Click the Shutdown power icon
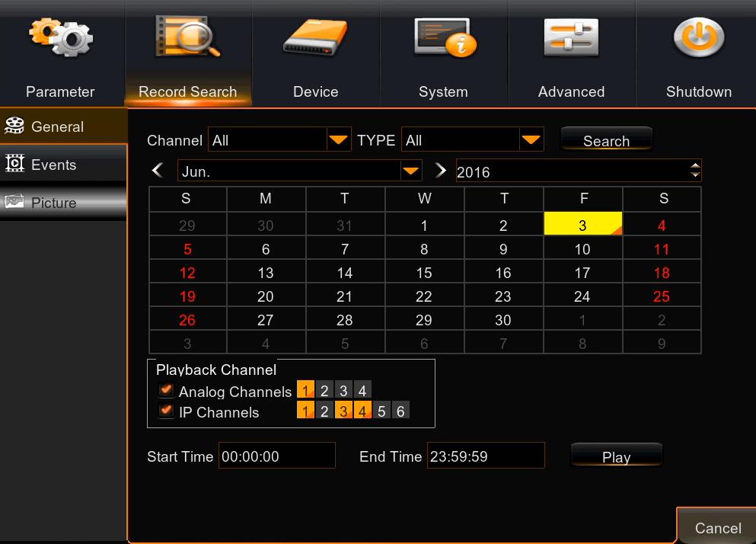The image size is (756, 544). click(x=699, y=37)
